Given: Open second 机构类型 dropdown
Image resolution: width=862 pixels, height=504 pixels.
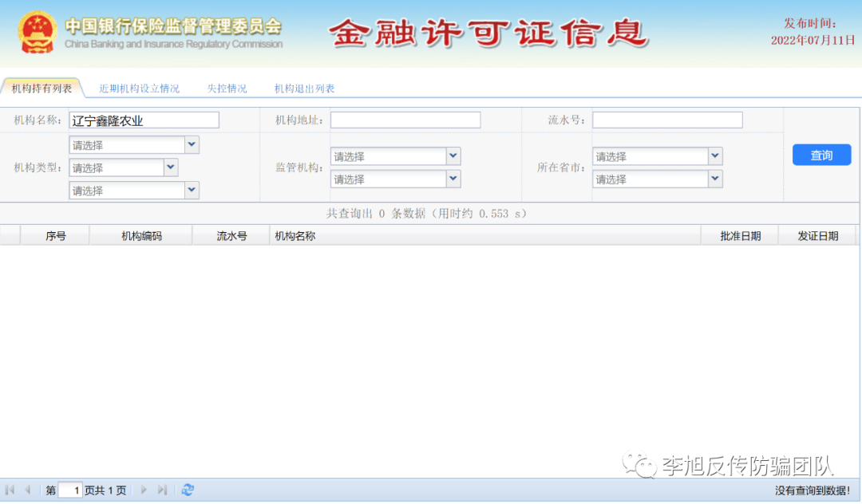Looking at the screenshot, I should (x=171, y=167).
